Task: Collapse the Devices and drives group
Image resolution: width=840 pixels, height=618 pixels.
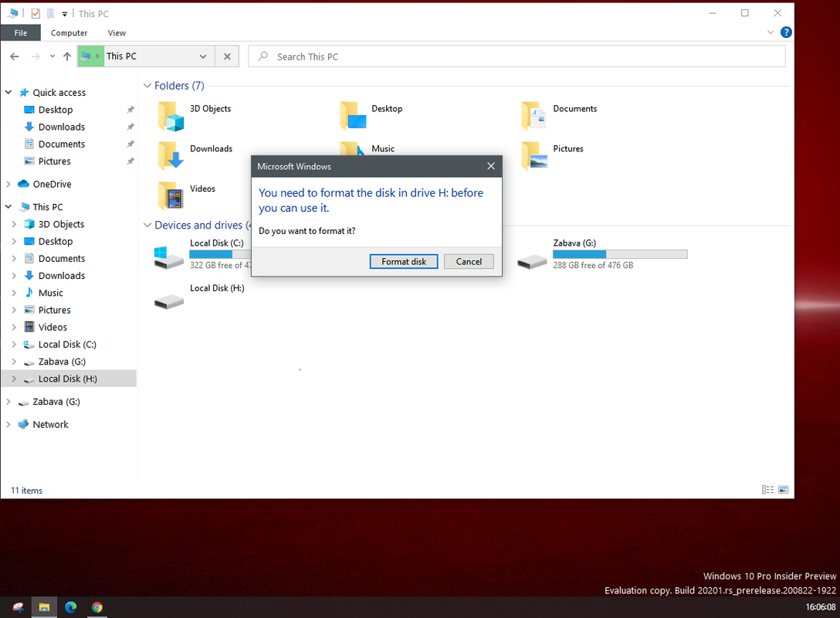Action: click(147, 225)
